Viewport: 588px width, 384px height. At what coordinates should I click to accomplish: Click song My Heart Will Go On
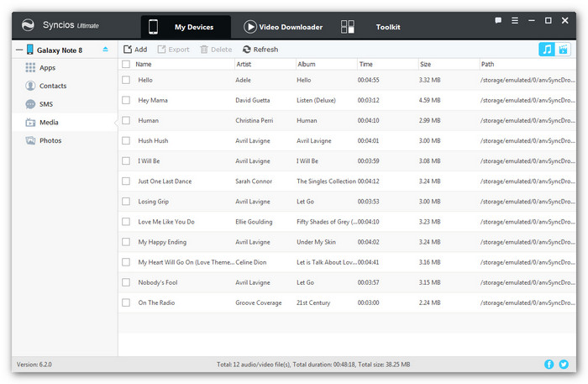coord(186,262)
